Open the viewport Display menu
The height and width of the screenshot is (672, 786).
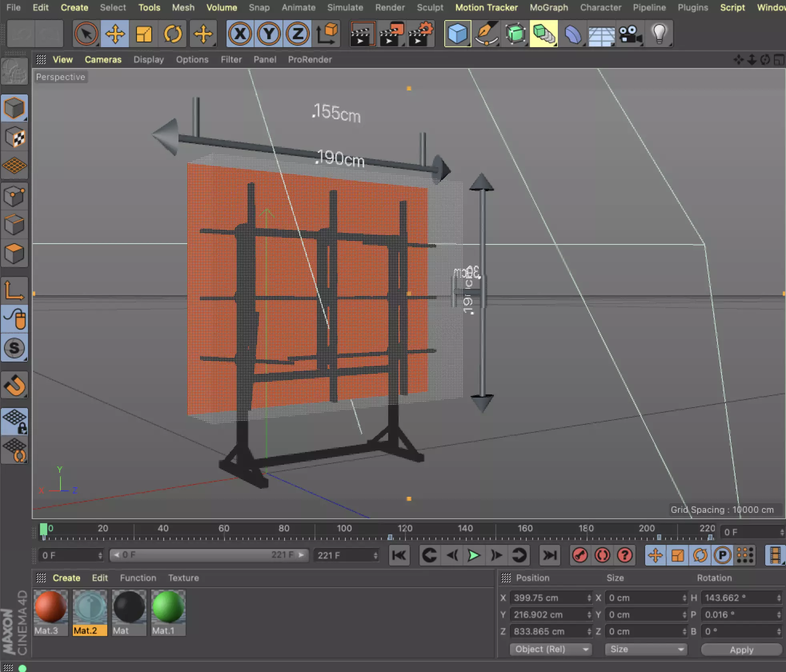pos(148,60)
